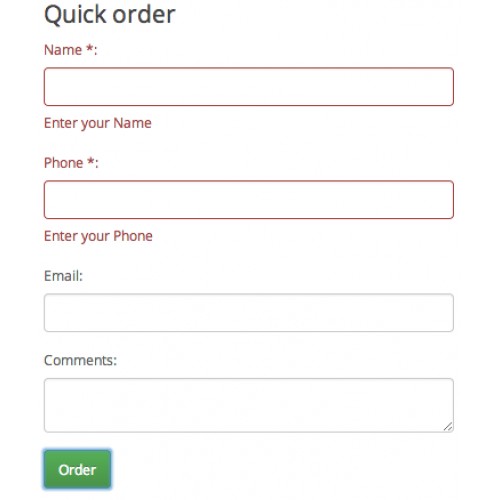This screenshot has height=500, width=500.
Task: Click the green Order button
Action: (x=77, y=469)
